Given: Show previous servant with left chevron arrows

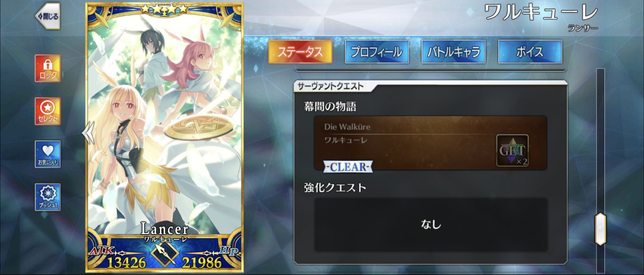Looking at the screenshot, I should tap(88, 133).
